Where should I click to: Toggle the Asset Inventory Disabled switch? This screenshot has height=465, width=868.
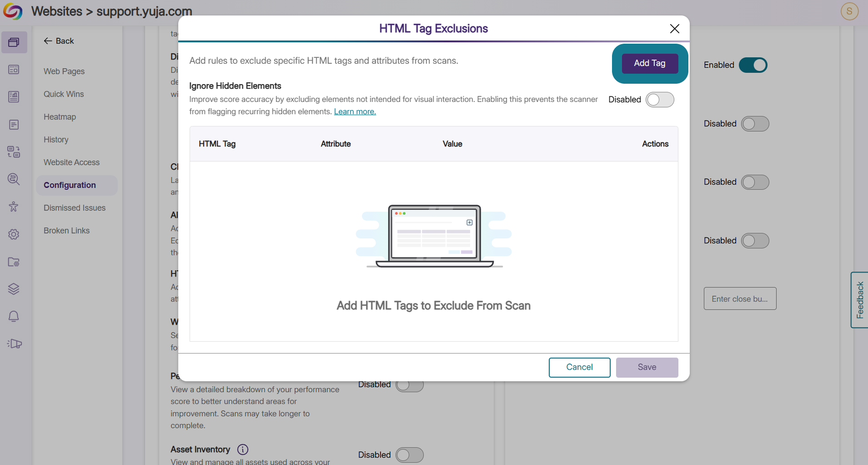409,455
